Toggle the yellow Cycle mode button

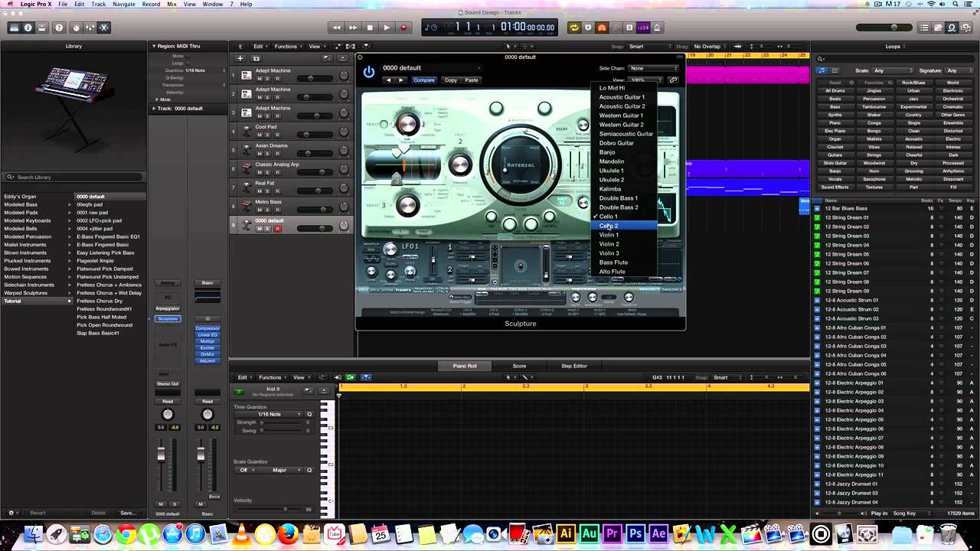tap(574, 28)
